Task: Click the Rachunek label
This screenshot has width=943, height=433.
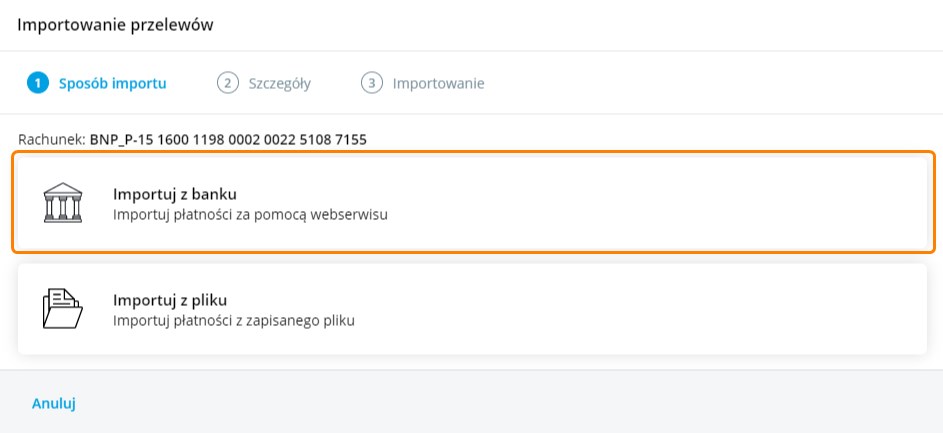Action: (51, 139)
